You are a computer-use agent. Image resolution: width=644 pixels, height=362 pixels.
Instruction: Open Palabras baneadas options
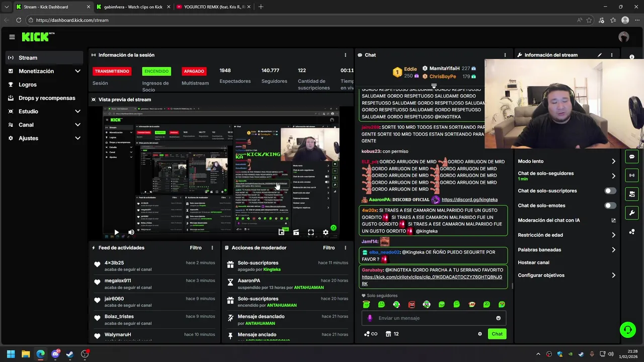pos(567,249)
